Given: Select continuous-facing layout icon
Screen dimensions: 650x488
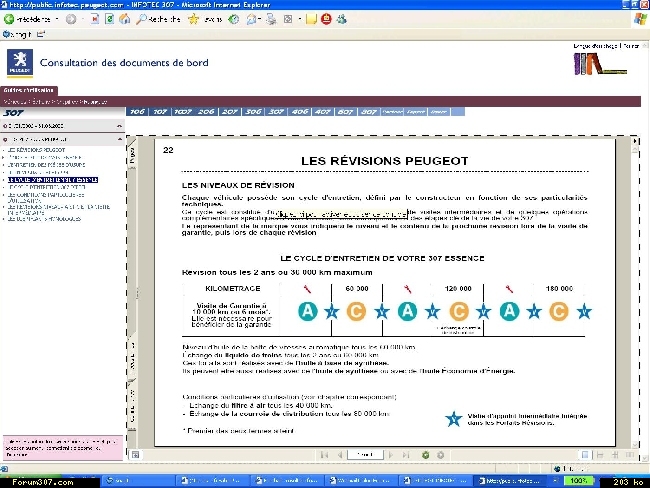Looking at the screenshot, I should click(615, 455).
